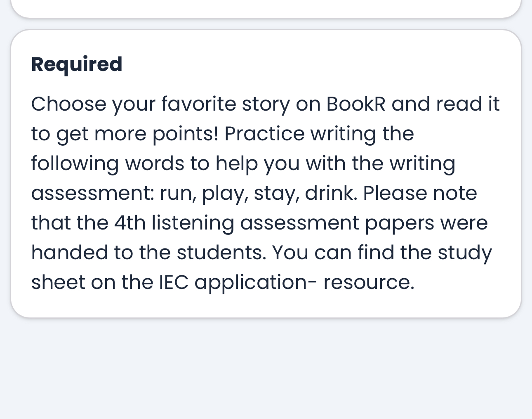
Task: Tap the words "papers were"
Action: [426, 223]
